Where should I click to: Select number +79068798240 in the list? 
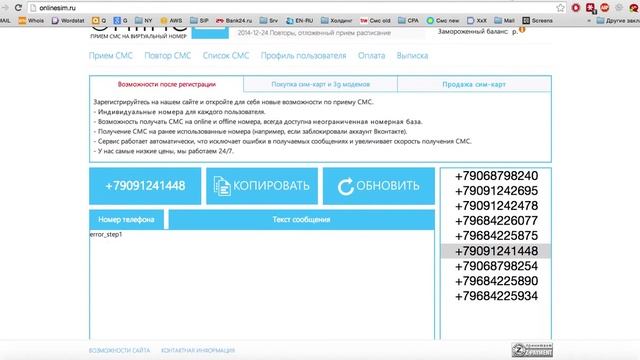[x=496, y=176]
